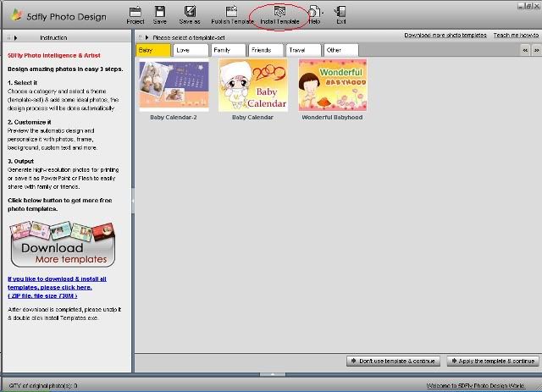Click the Save as toolbar icon

tap(190, 15)
